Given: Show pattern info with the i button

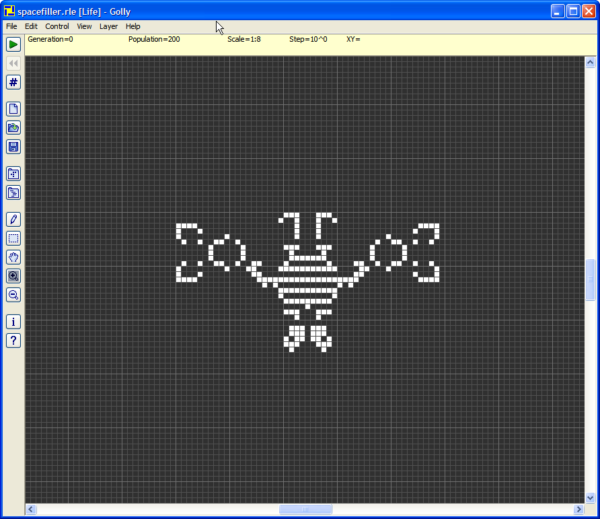Looking at the screenshot, I should [x=13, y=322].
